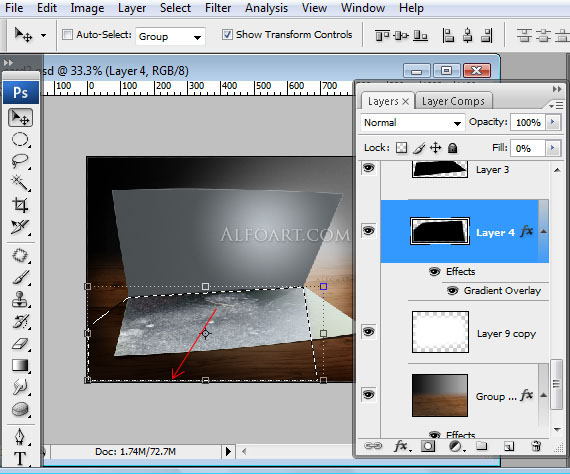This screenshot has width=570, height=474.
Task: Open the Opacity slider arrow
Action: point(553,122)
